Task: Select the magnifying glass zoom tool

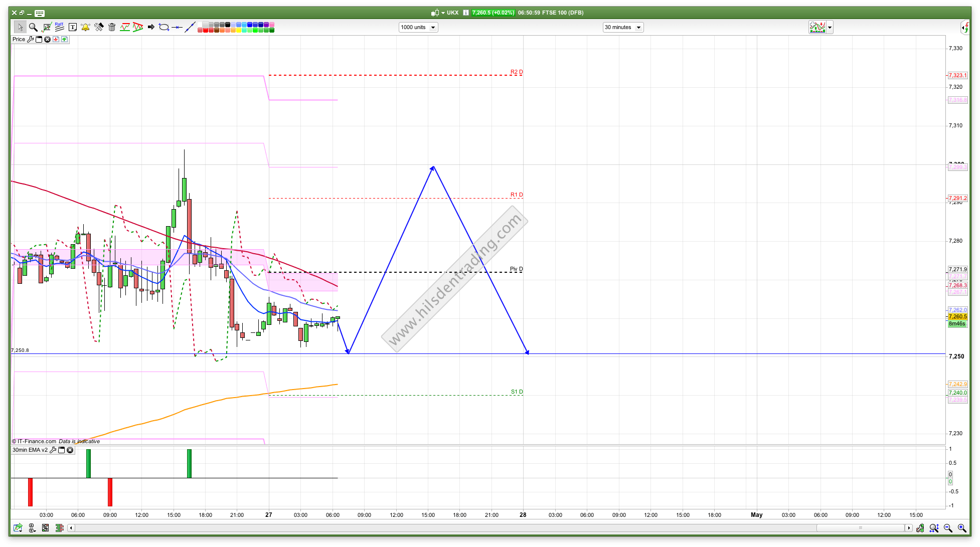Action: point(33,27)
